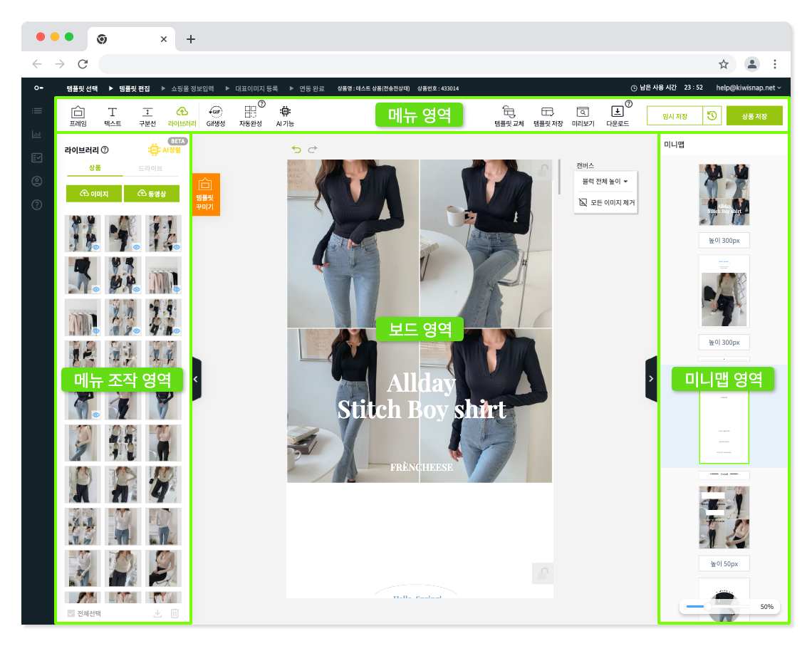Click the 동영상 upload button
Viewport: 812px width, 646px height.
pyautogui.click(x=152, y=194)
